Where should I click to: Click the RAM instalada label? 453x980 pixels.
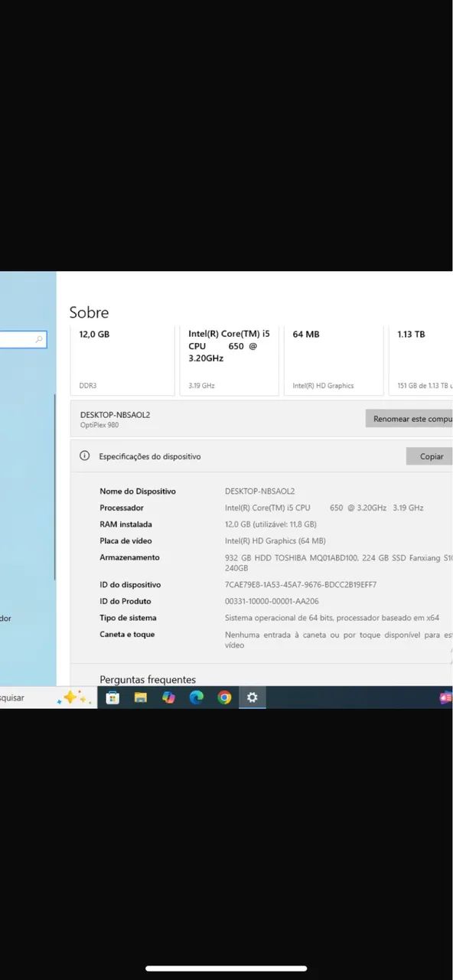click(125, 524)
